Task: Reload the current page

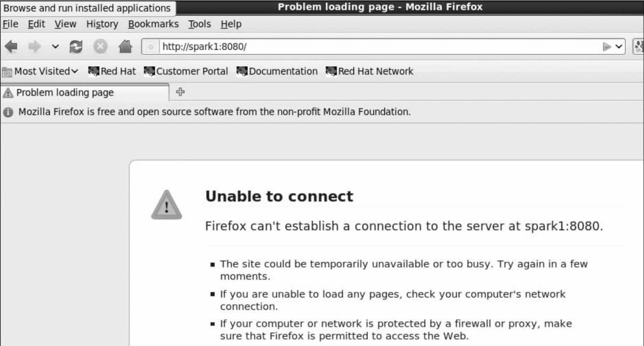Action: 76,46
